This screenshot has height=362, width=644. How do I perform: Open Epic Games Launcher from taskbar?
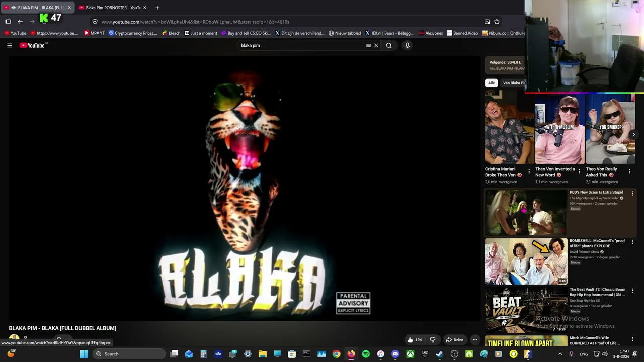(x=425, y=354)
